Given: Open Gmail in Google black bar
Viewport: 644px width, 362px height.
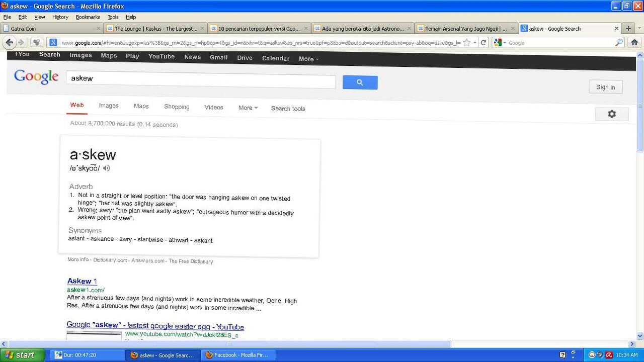Looking at the screenshot, I should coord(219,57).
